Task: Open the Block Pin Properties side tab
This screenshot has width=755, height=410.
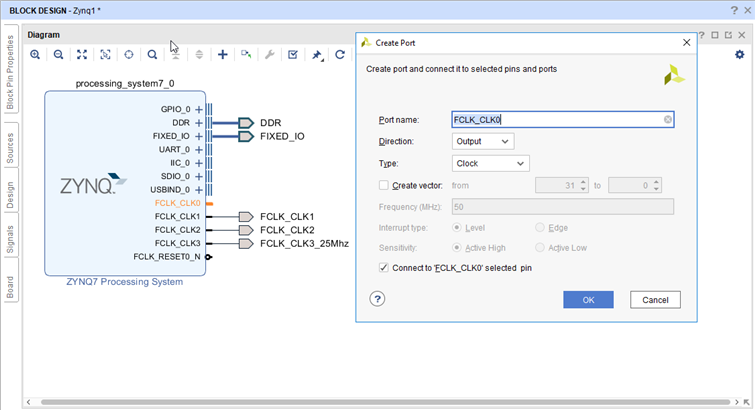Action: 10,75
